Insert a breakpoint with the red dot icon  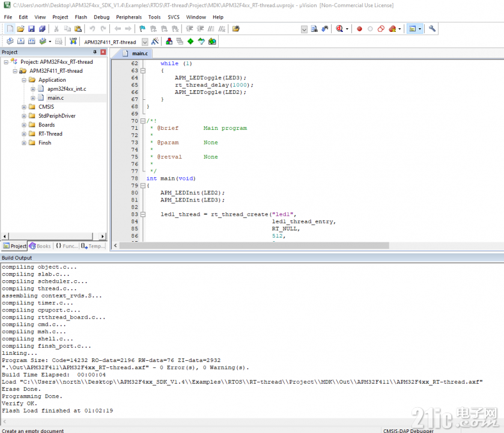click(359, 29)
